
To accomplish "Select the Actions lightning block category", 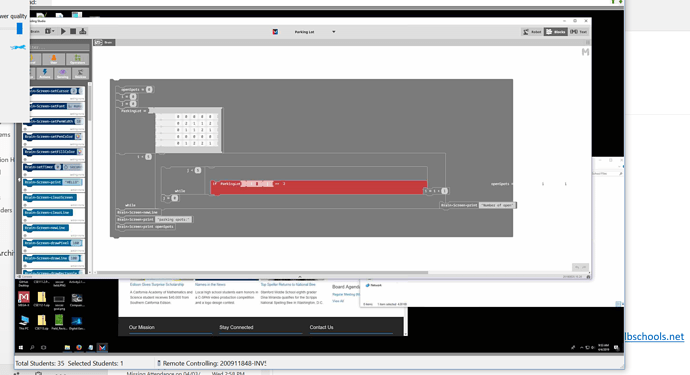I will 45,74.
